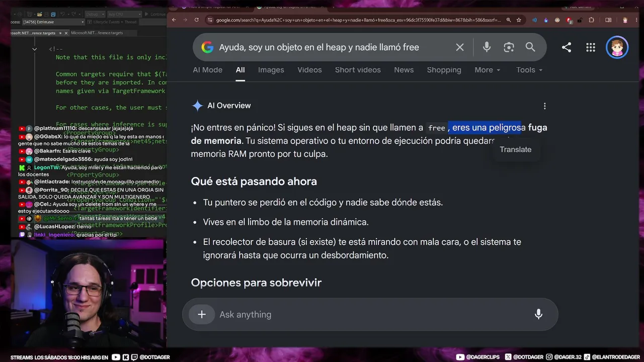
Task: Open the Process dropdown showing Estrim.exe
Action: pyautogui.click(x=54, y=22)
